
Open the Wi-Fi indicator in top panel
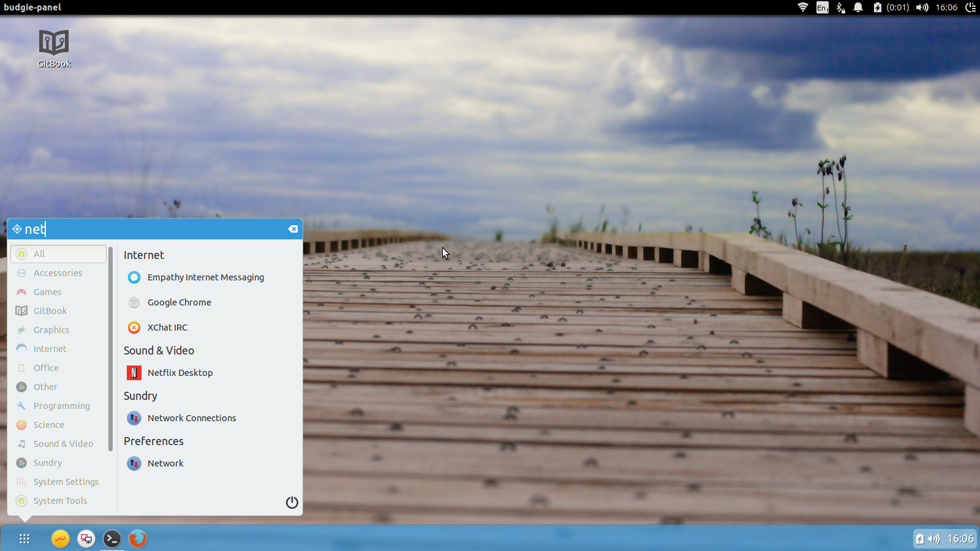pos(803,7)
